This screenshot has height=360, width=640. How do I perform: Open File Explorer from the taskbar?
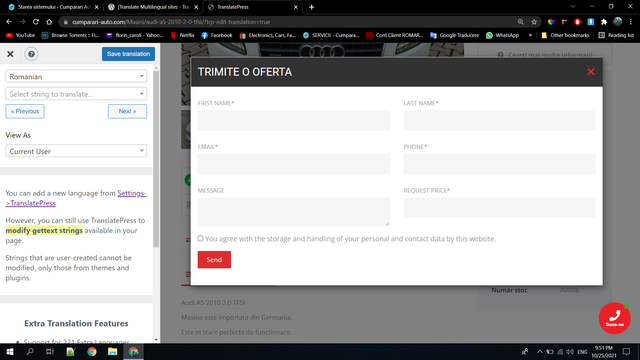[x=112, y=351]
